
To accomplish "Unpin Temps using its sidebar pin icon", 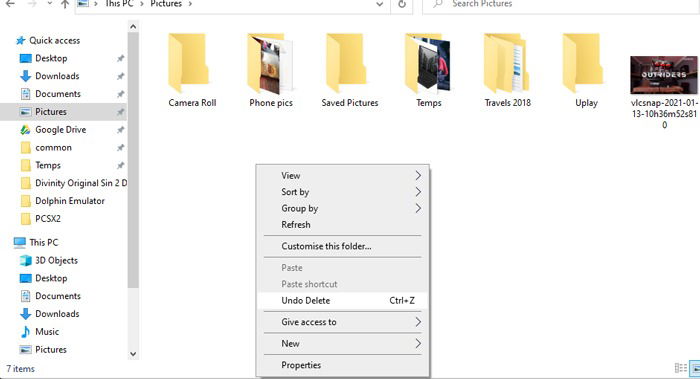I will [x=120, y=166].
